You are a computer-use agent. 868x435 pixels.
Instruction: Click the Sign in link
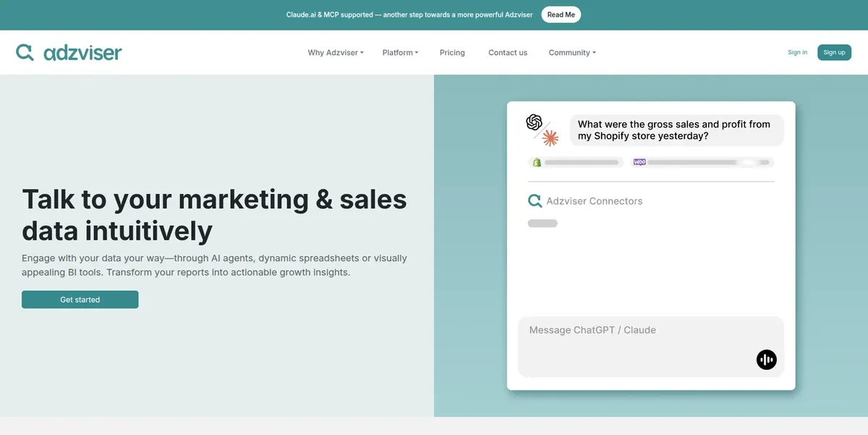[x=798, y=52]
